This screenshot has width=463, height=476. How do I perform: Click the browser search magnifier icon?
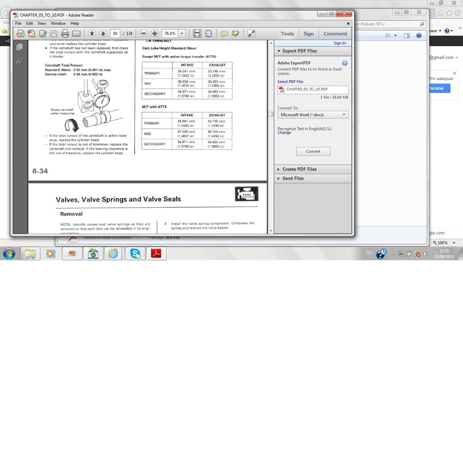(x=422, y=24)
